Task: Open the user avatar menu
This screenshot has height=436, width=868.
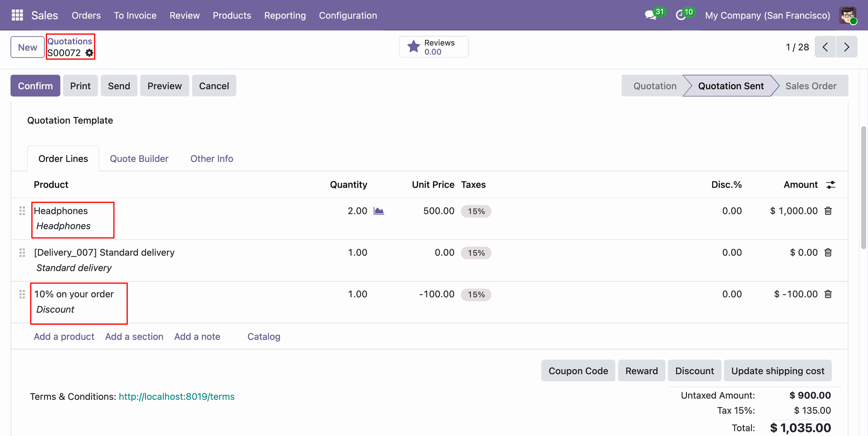Action: (x=848, y=15)
